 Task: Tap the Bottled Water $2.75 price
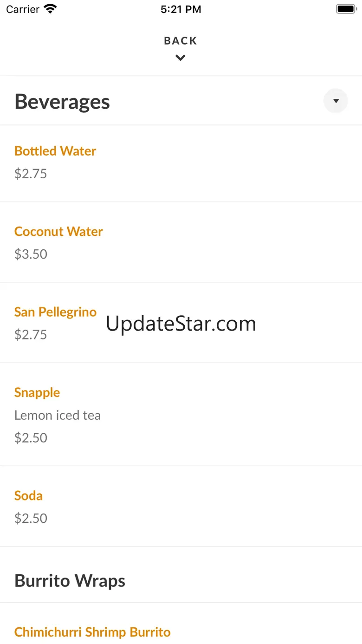coord(31,174)
